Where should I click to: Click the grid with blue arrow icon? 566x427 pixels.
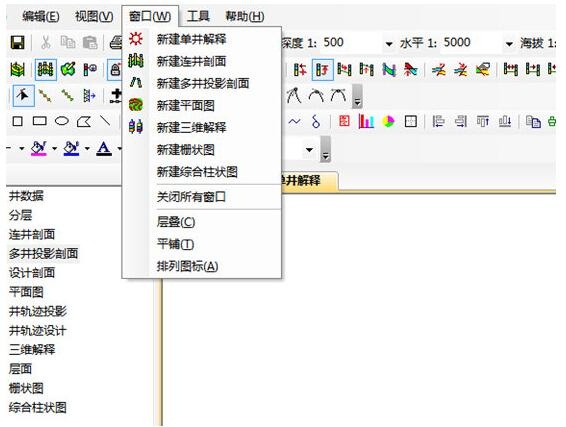coord(89,96)
